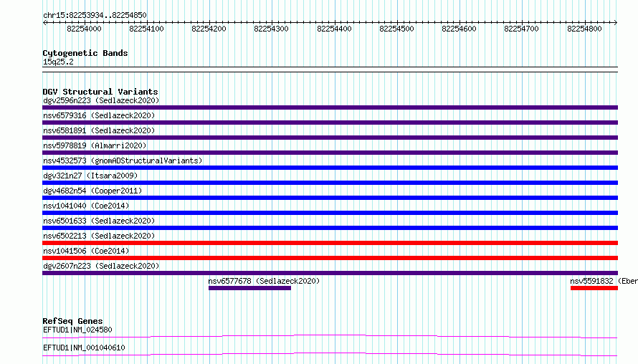This screenshot has width=638, height=364.
Task: Select dgv321n27 (Itsara2009) variant label
Action: pyautogui.click(x=90, y=176)
